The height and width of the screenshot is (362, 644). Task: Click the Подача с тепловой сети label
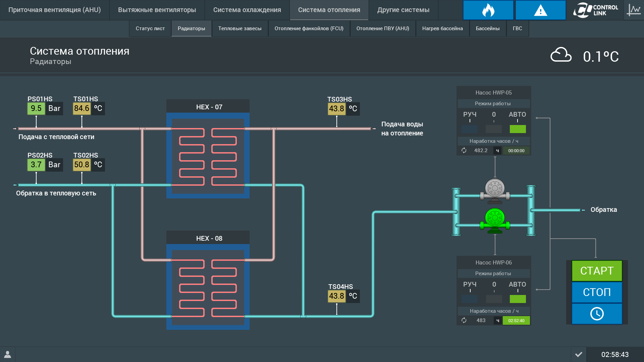56,137
